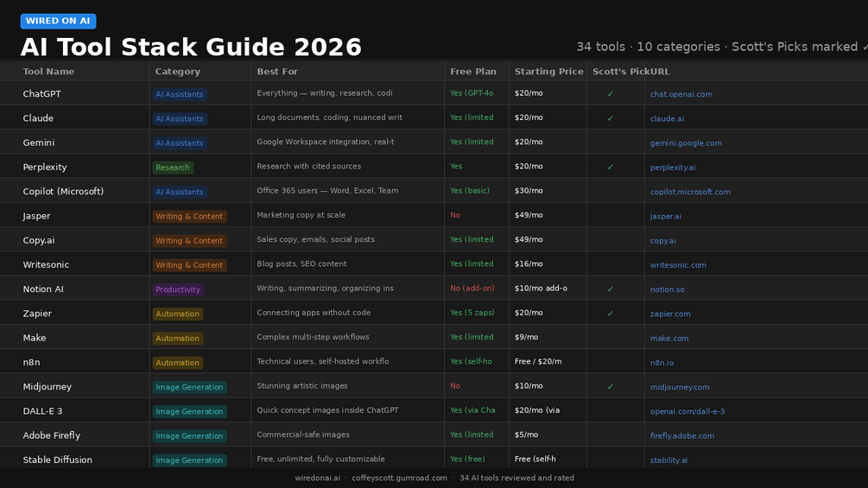The width and height of the screenshot is (868, 488).
Task: Click the Scott's Pick checkmark for Perplexity
Action: coord(610,167)
